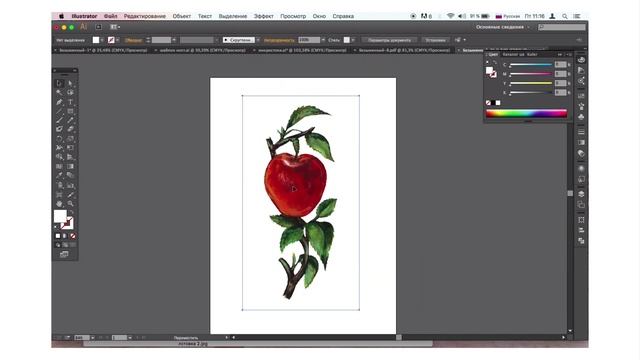Screen dimensions: 640x360
Task: Expand the stroke weight dropdown
Action: pyautogui.click(x=174, y=40)
